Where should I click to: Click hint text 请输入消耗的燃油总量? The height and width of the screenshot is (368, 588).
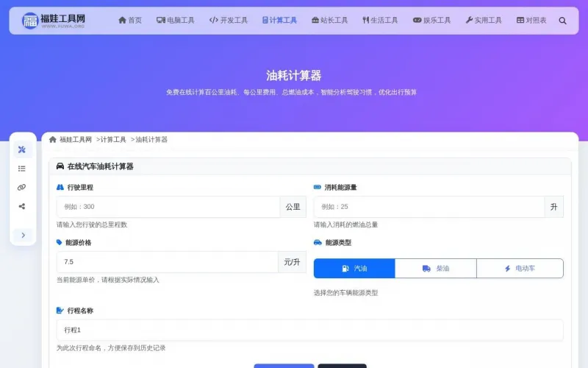coord(345,224)
